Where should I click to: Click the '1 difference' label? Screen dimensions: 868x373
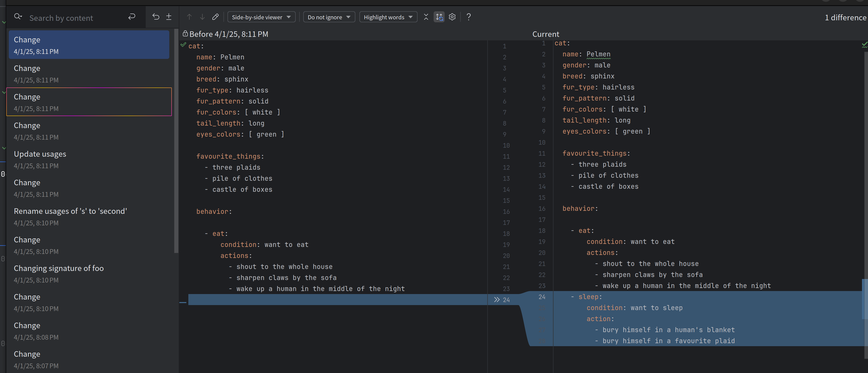tap(845, 18)
